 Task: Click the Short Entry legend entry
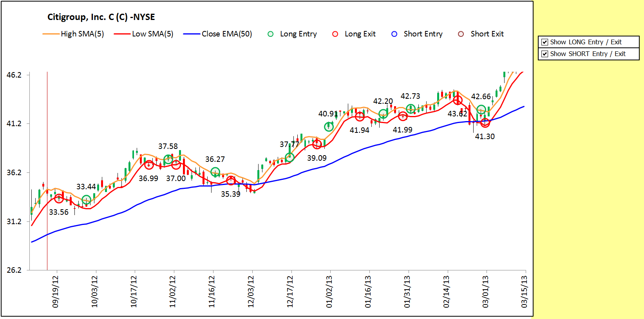click(x=417, y=34)
